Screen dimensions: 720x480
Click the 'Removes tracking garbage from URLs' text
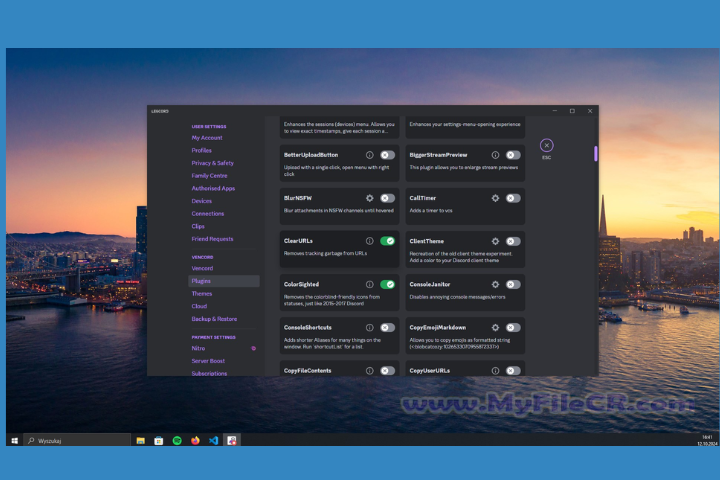[x=325, y=253]
